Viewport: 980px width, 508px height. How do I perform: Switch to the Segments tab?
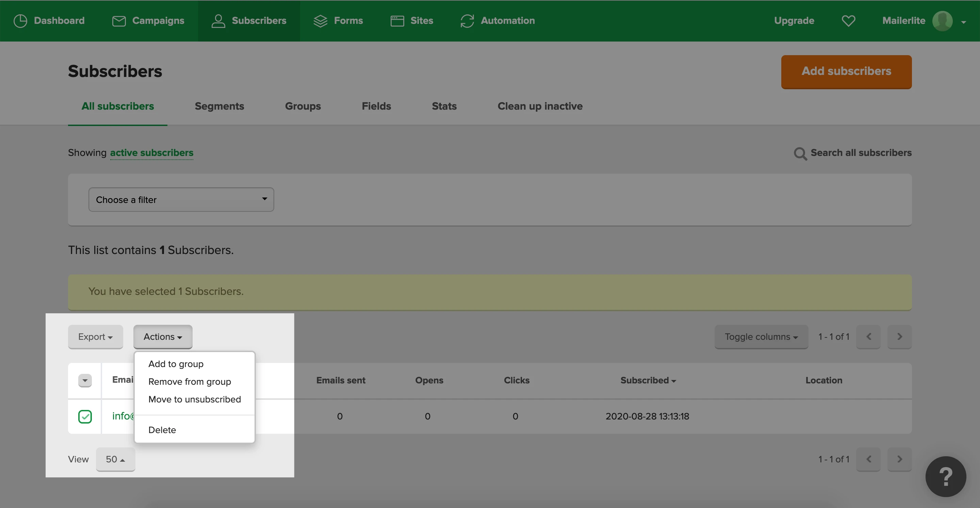(219, 106)
